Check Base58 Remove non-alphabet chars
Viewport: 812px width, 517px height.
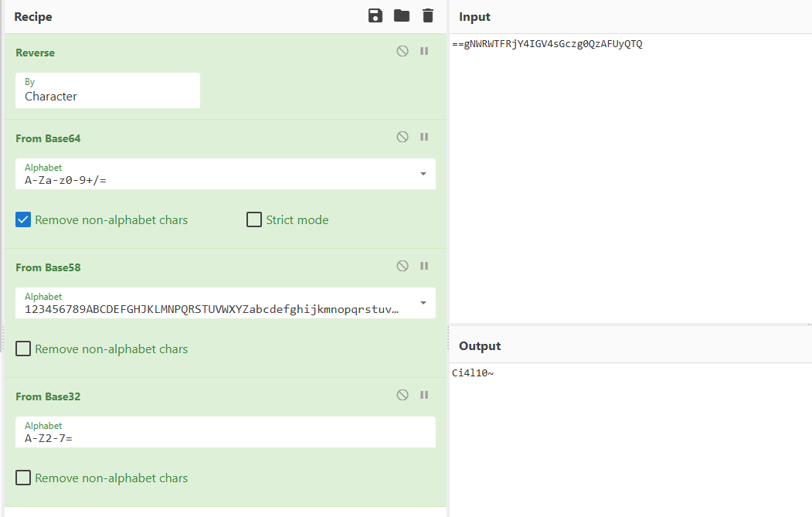pyautogui.click(x=23, y=349)
